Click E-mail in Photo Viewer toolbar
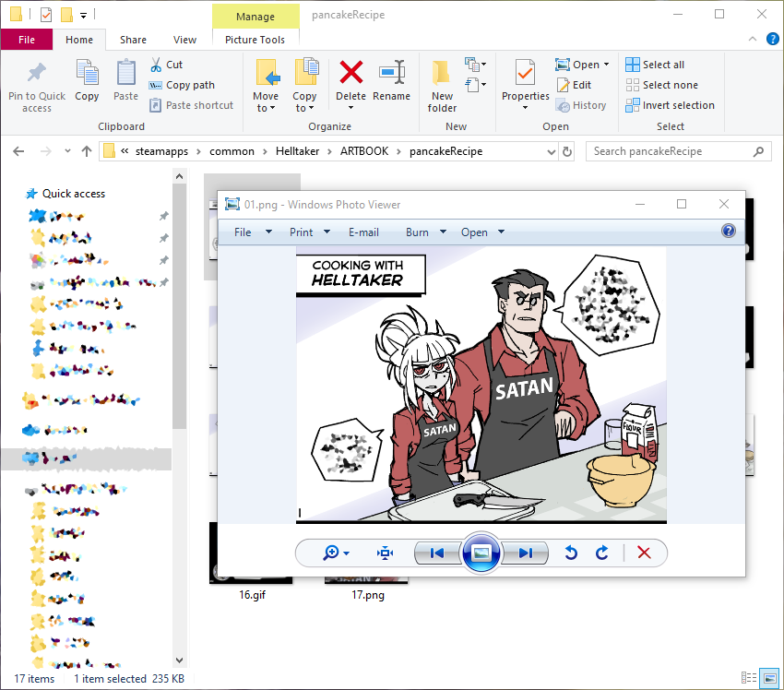This screenshot has width=784, height=690. click(x=363, y=232)
